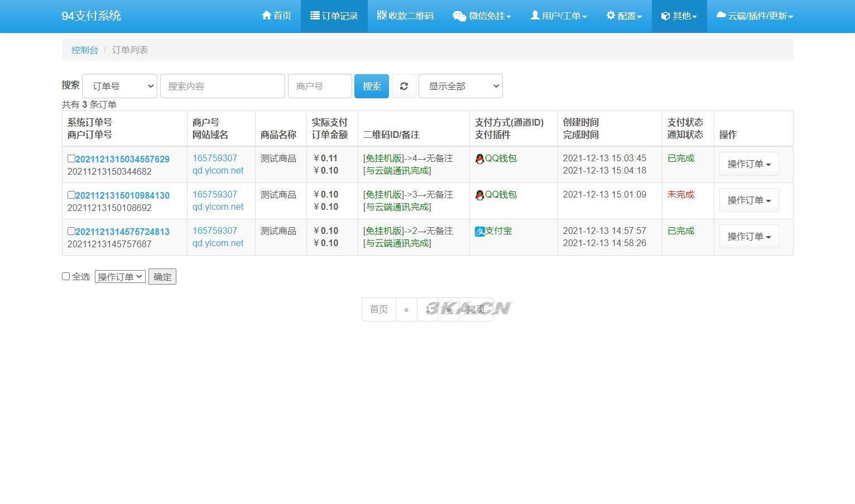Open 操作订单 dropdown for order 2021121314575724813
The image size is (855, 504).
point(749,237)
